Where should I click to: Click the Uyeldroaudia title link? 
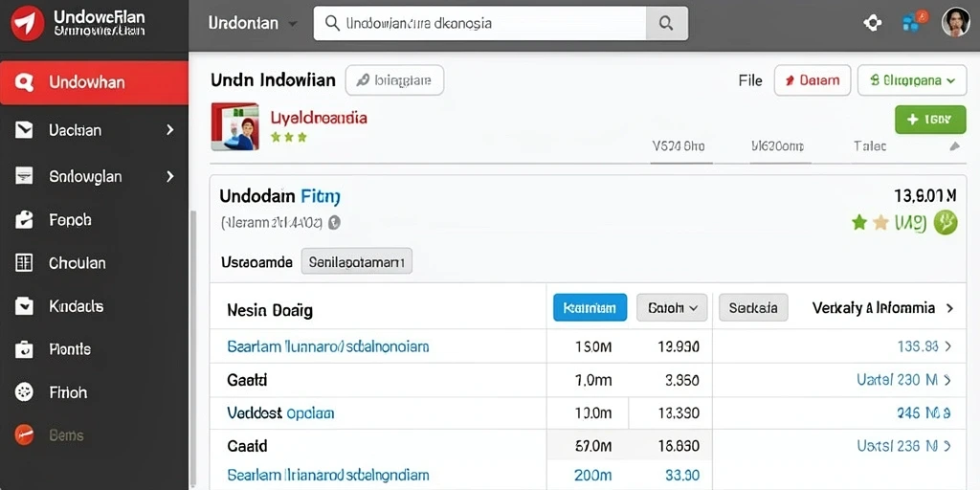click(319, 117)
